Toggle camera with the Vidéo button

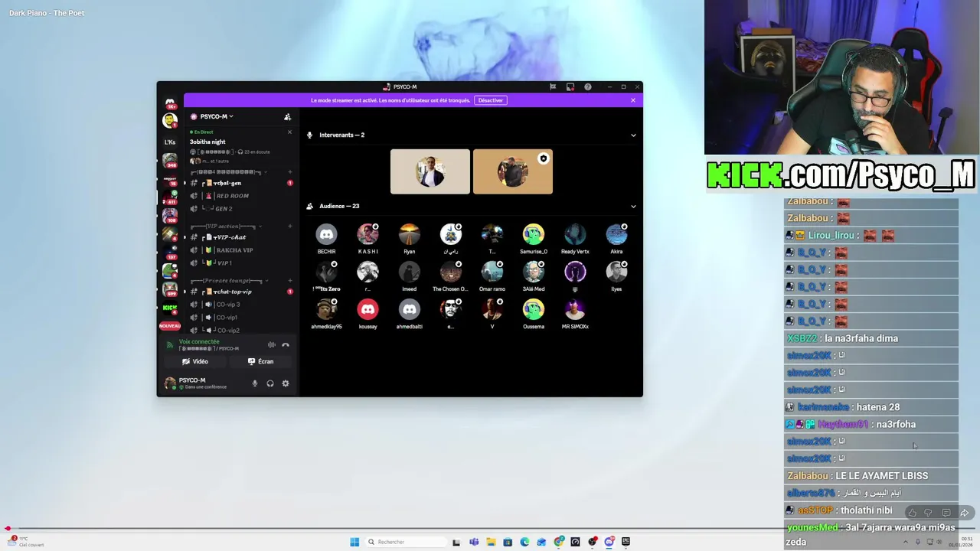pyautogui.click(x=195, y=361)
